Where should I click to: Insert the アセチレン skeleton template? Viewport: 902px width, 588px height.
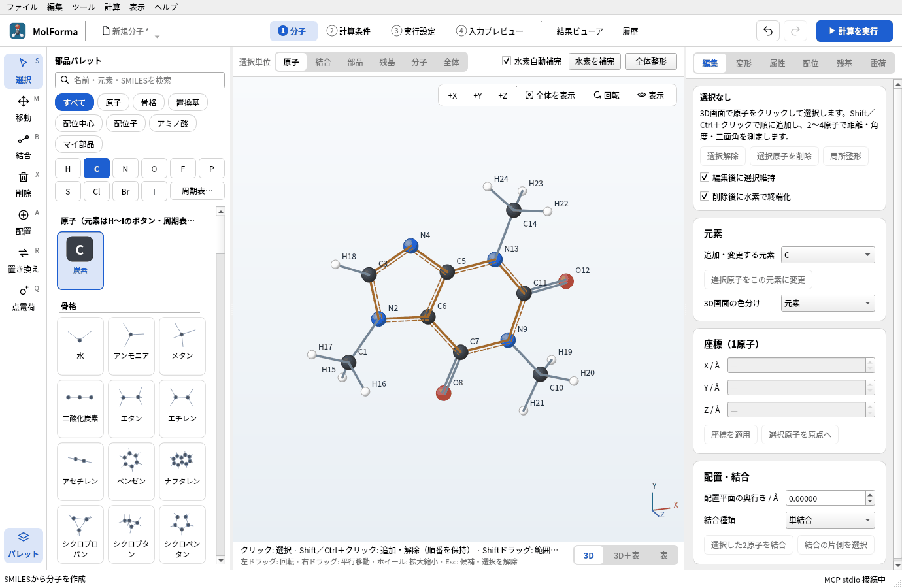pyautogui.click(x=80, y=472)
